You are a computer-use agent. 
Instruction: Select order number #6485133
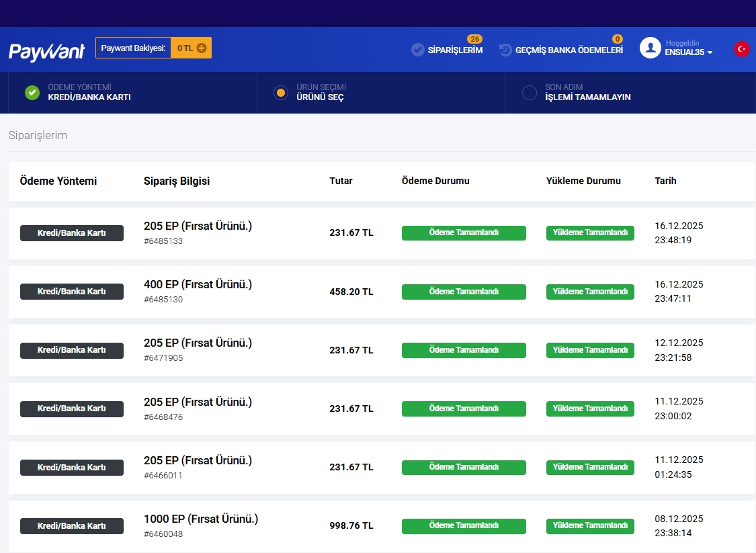click(163, 241)
